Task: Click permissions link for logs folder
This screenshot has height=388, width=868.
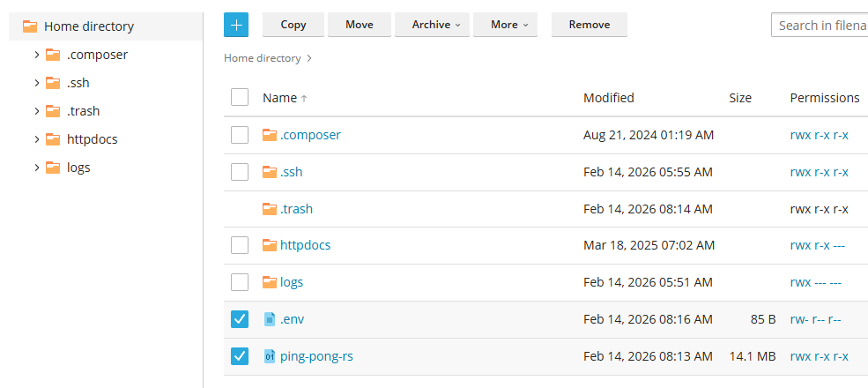Action: (815, 282)
